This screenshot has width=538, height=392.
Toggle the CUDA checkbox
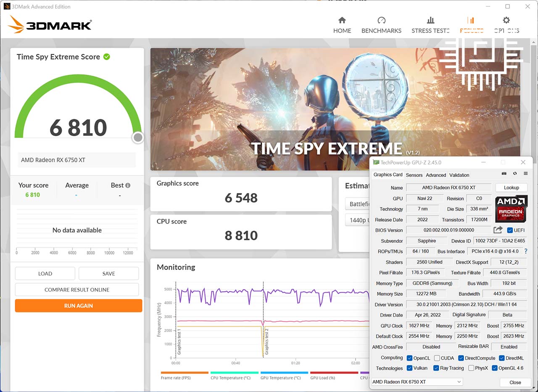coord(437,358)
